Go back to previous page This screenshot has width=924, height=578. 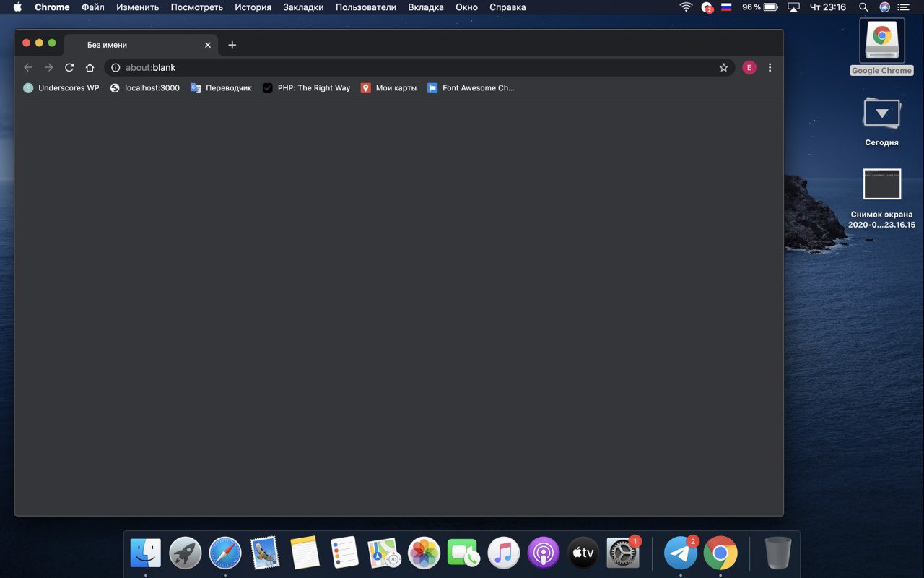pyautogui.click(x=28, y=67)
